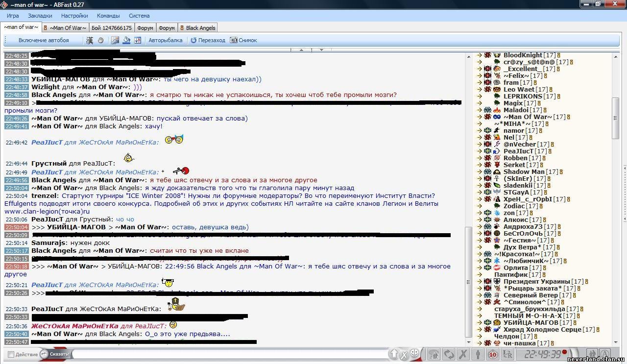This screenshot has height=364, width=627.
Task: Click the two-people icon right of clock
Action: [x=592, y=354]
